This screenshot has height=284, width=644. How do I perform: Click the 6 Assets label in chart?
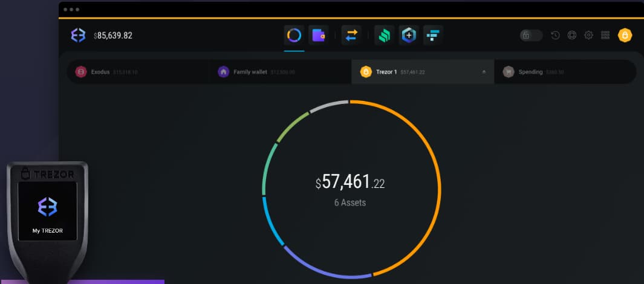coord(350,203)
